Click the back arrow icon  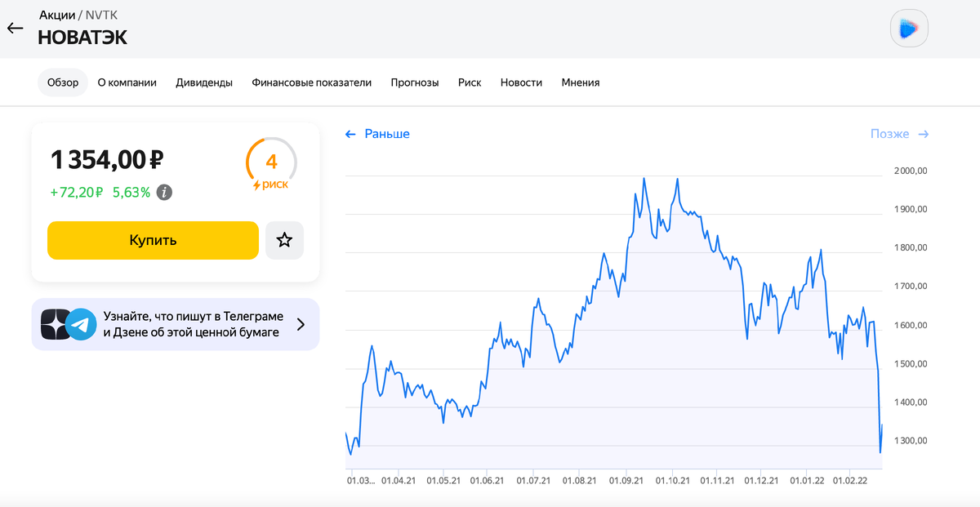(x=15, y=29)
